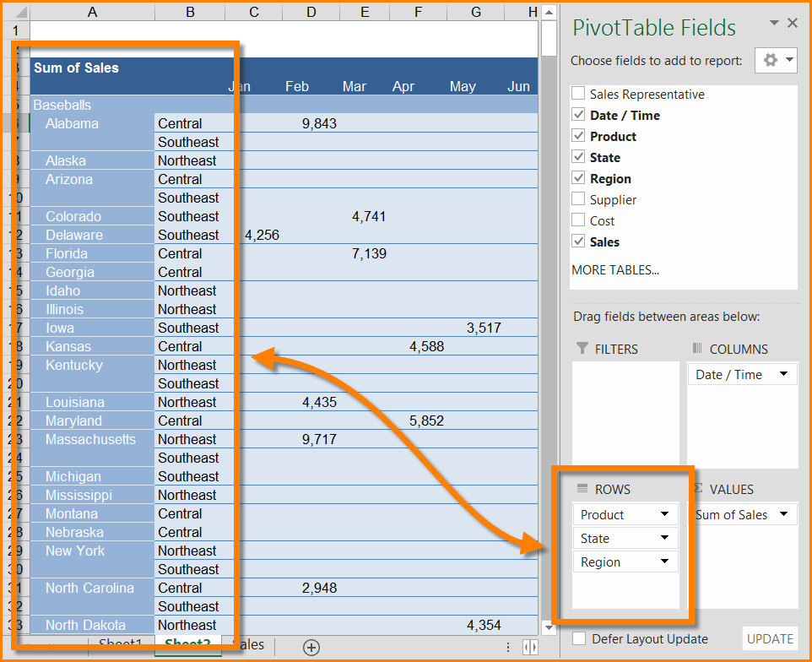
Task: Select column G header
Action: (476, 13)
